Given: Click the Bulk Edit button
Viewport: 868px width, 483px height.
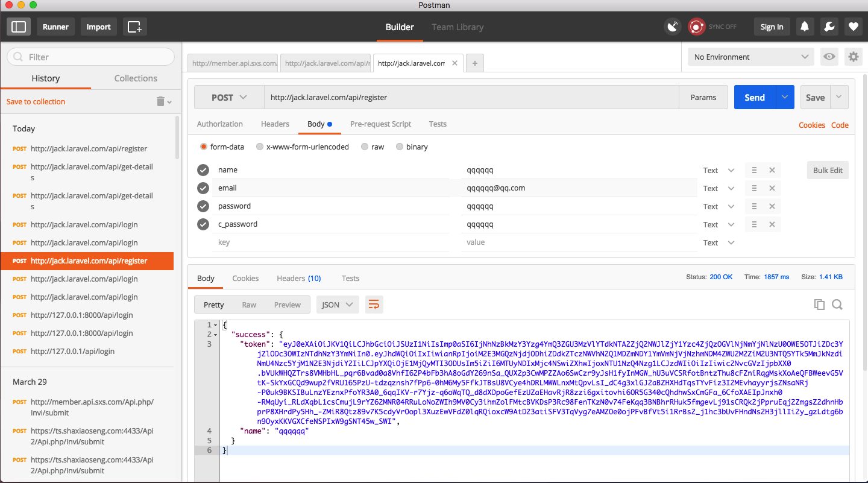Looking at the screenshot, I should tap(828, 170).
